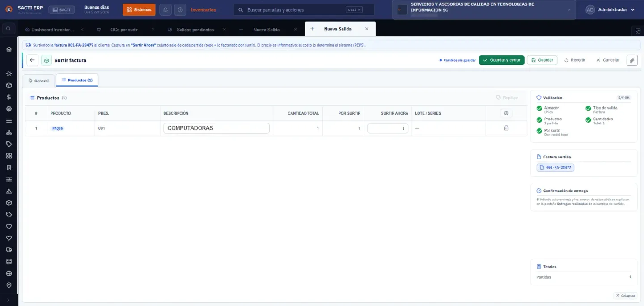The image size is (644, 306).
Task: Go back with the arrow button
Action: click(32, 60)
